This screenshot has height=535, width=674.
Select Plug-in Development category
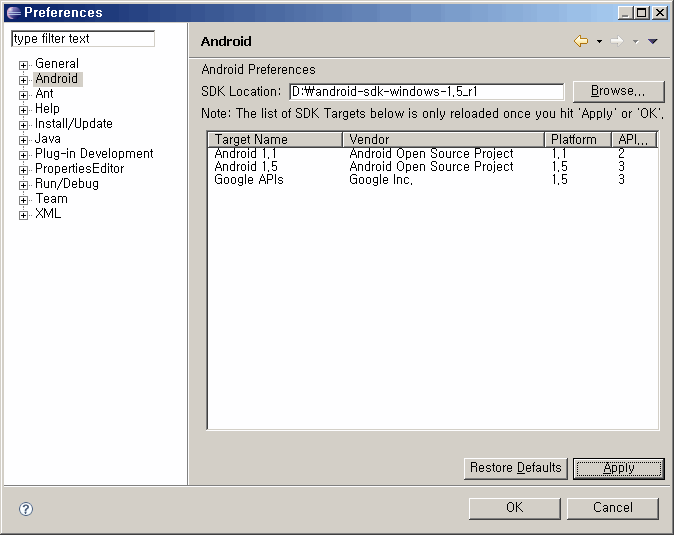pyautogui.click(x=94, y=154)
